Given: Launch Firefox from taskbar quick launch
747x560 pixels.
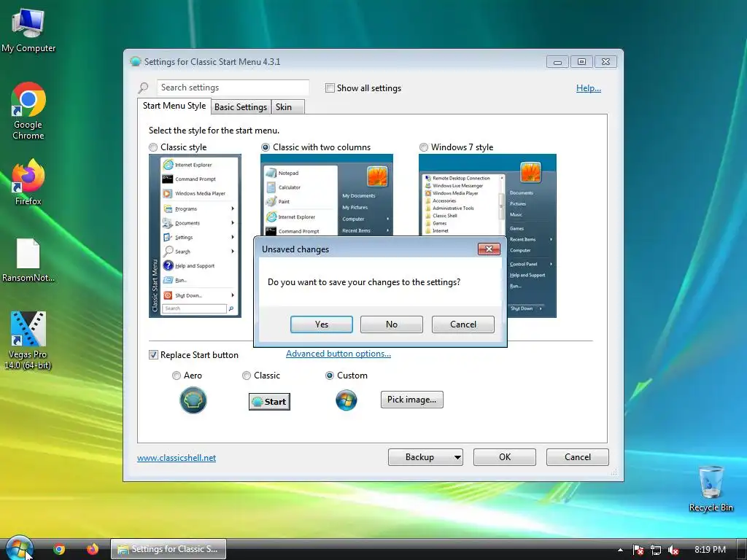Looking at the screenshot, I should point(93,549).
